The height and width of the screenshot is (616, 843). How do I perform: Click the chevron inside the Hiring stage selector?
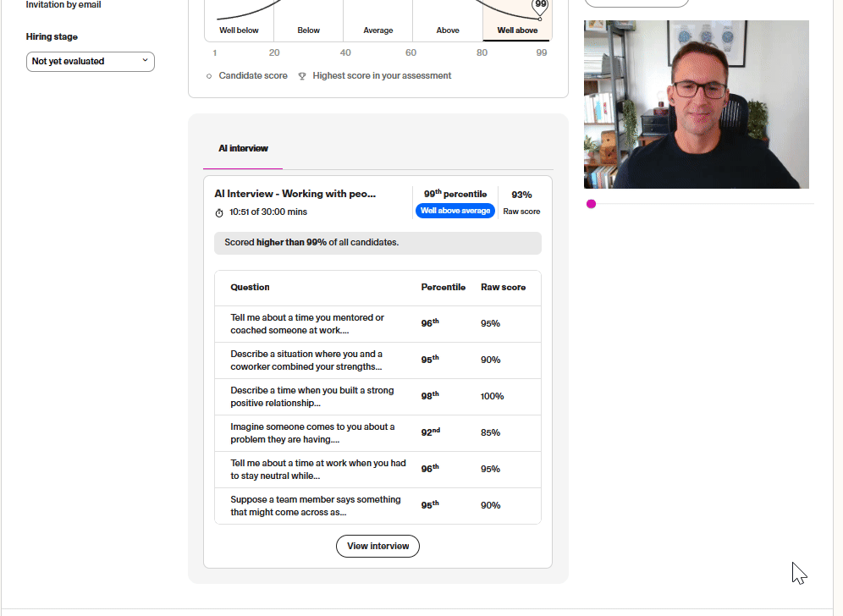pyautogui.click(x=144, y=61)
